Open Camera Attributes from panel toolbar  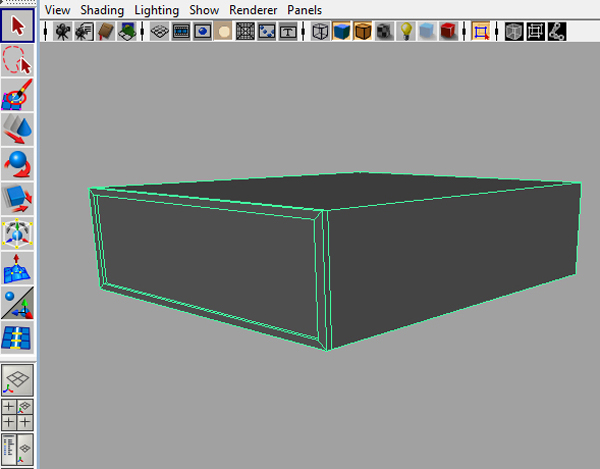coord(84,31)
